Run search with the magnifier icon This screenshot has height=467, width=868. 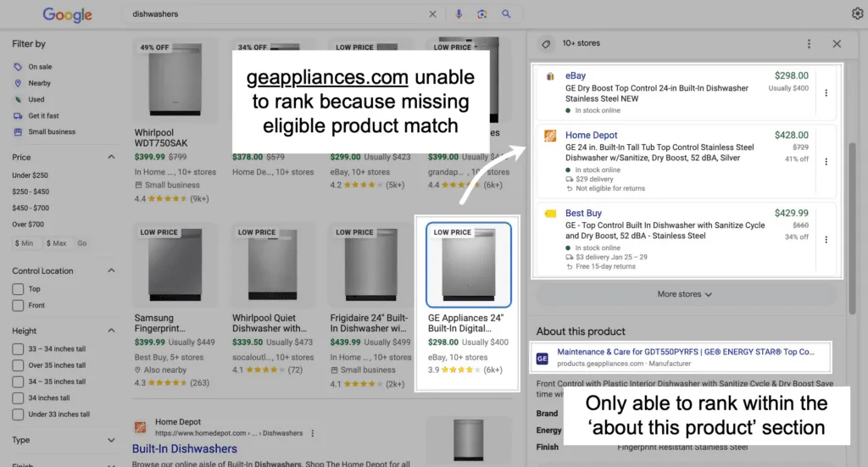[506, 14]
